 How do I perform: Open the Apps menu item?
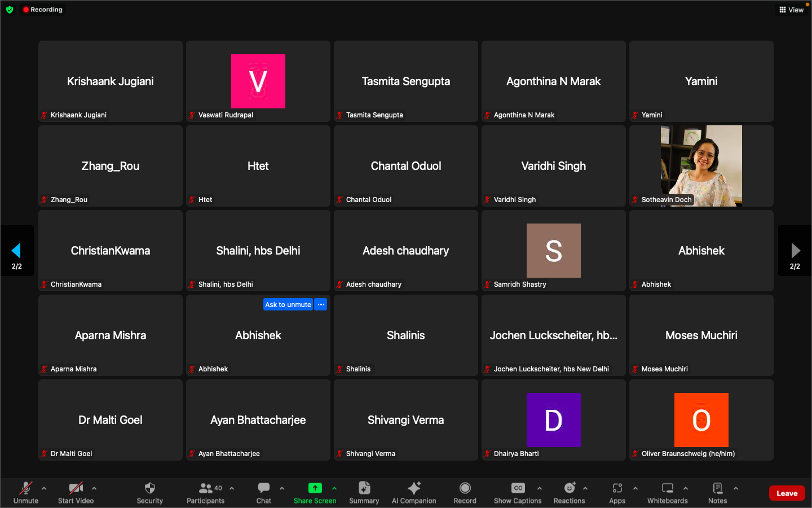(617, 488)
